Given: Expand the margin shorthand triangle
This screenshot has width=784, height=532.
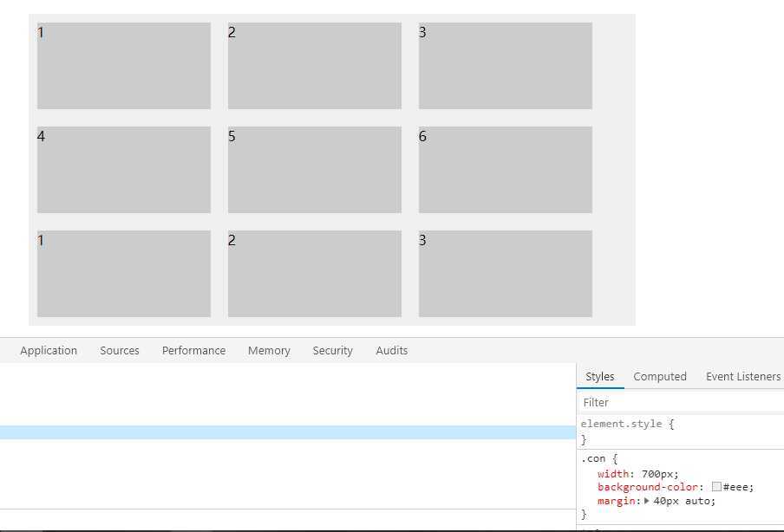Looking at the screenshot, I should click(x=646, y=501).
